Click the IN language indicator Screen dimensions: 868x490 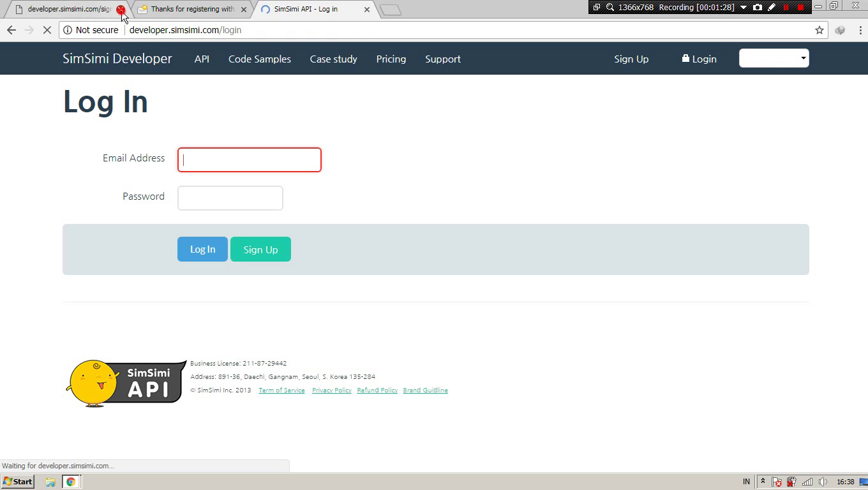pos(746,482)
